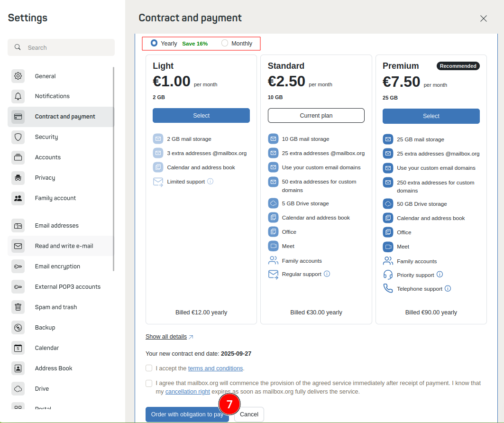Go to the Accounts settings section

point(48,157)
